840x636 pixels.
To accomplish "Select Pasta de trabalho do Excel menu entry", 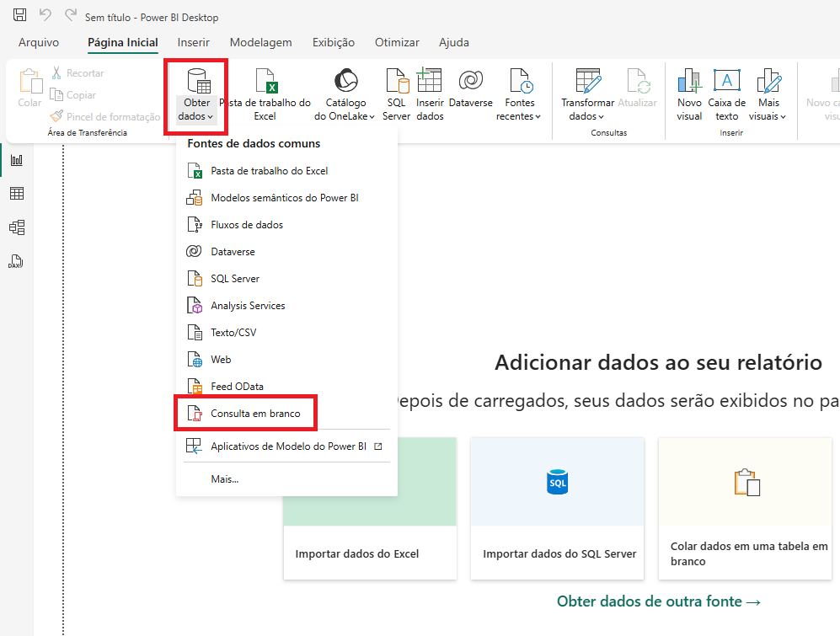I will point(286,171).
